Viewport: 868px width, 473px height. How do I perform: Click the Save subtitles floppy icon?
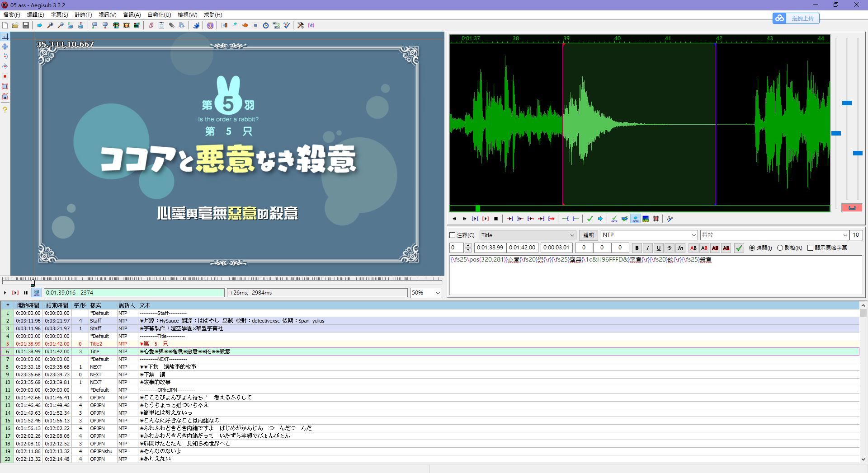click(x=26, y=25)
